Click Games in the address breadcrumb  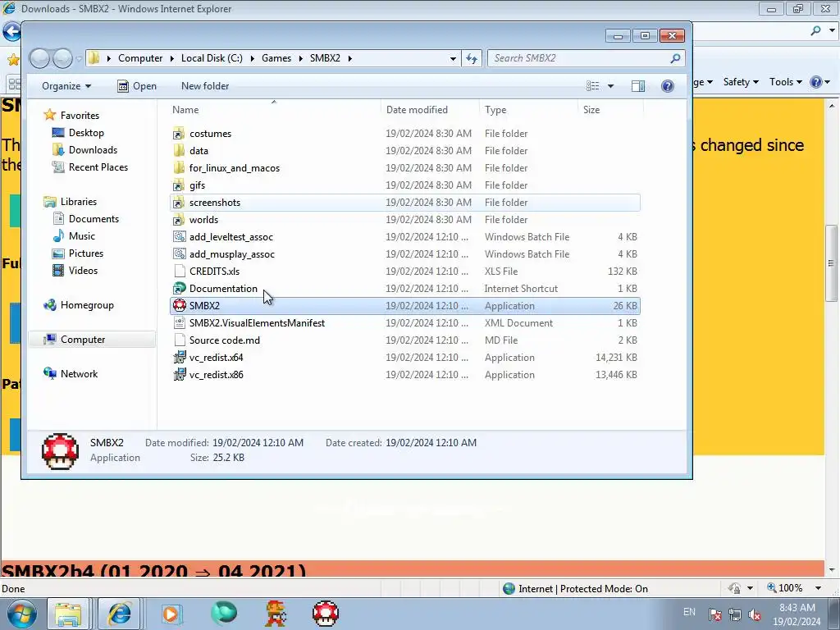coord(276,58)
